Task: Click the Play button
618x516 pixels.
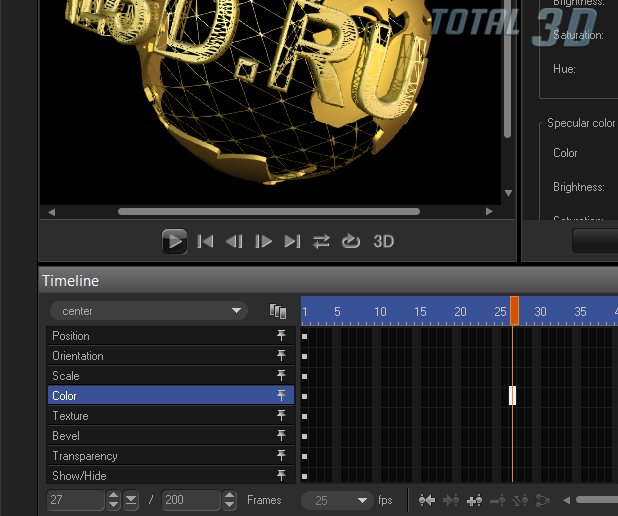Action: pos(174,241)
